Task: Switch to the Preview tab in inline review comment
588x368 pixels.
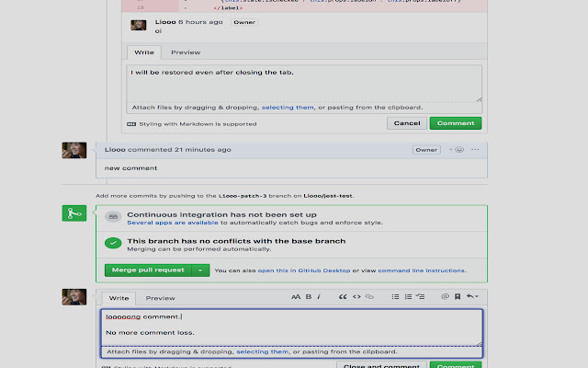Action: 186,52
